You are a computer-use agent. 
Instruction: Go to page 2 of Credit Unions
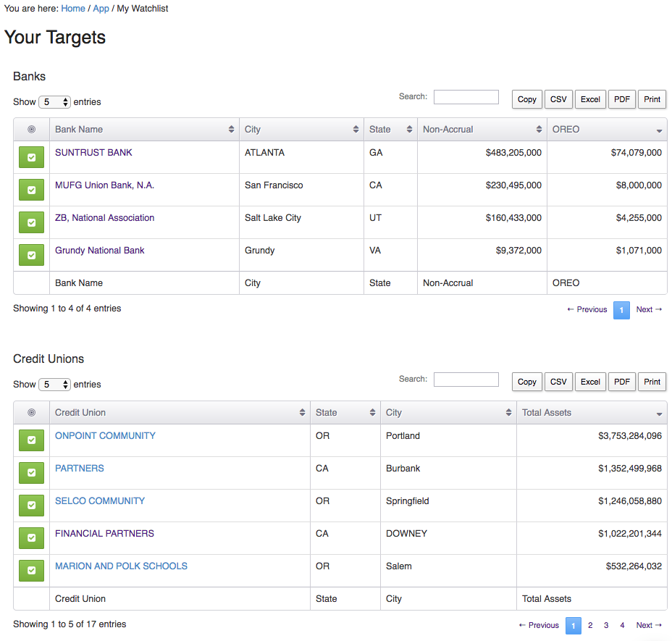[x=590, y=626]
